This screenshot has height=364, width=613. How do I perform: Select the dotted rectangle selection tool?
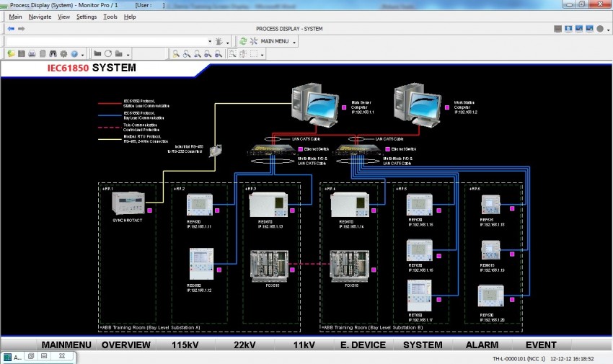click(254, 54)
